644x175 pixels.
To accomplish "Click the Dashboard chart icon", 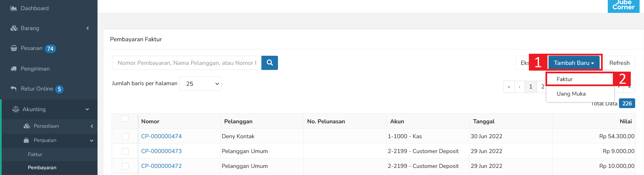I will click(x=14, y=8).
